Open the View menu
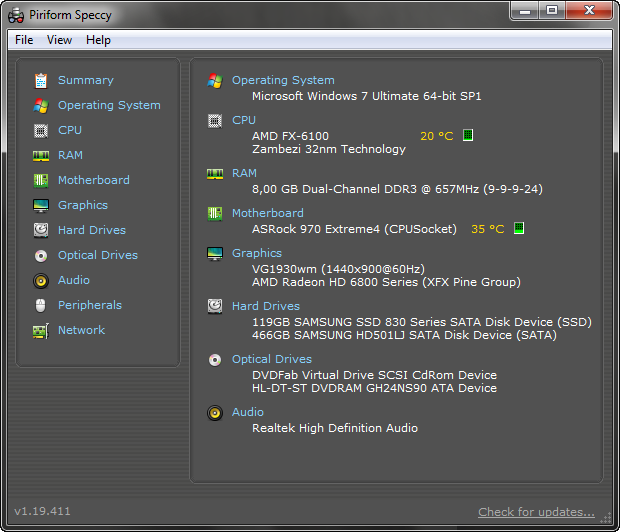 (59, 40)
